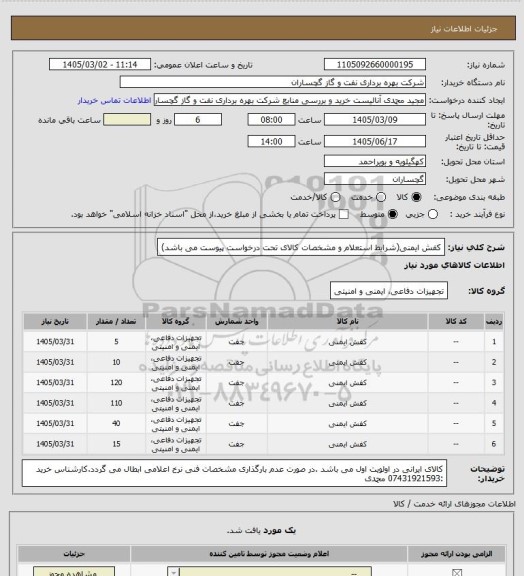Click the announcement date field 1405/03/02 - 11:14
The width and height of the screenshot is (524, 576).
(100, 64)
